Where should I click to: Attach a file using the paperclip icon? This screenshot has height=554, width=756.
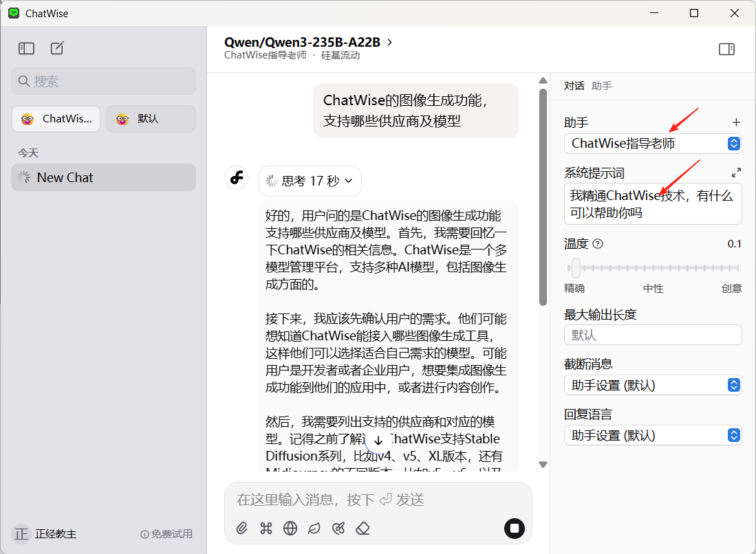241,528
